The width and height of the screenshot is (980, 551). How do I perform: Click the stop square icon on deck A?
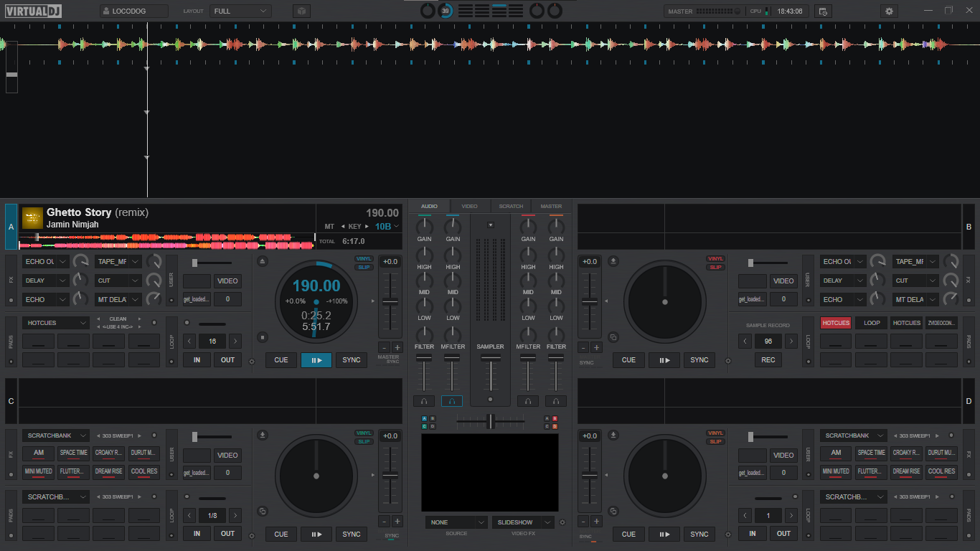pyautogui.click(x=263, y=336)
